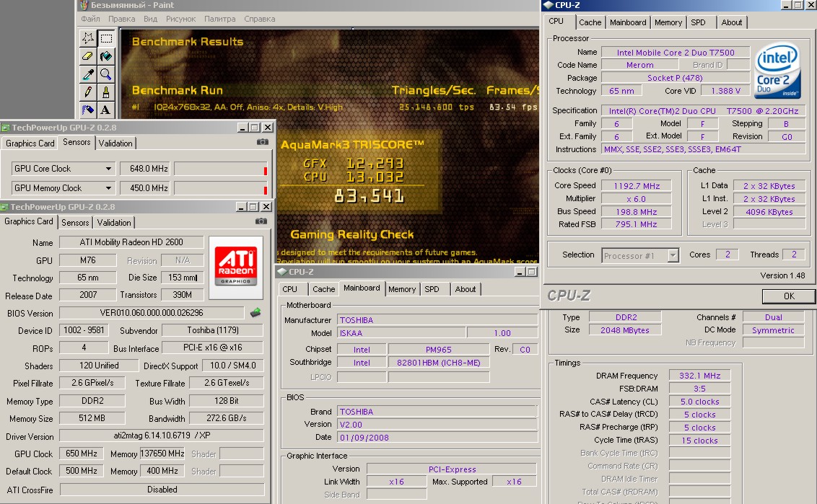Open the GPU Core Clock sensor dropdown
The image size is (817, 504).
coord(108,169)
